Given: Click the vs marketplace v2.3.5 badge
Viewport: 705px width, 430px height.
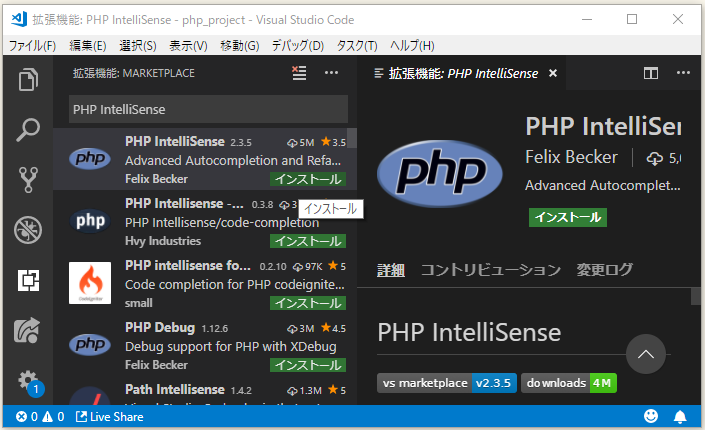Looking at the screenshot, I should 447,383.
